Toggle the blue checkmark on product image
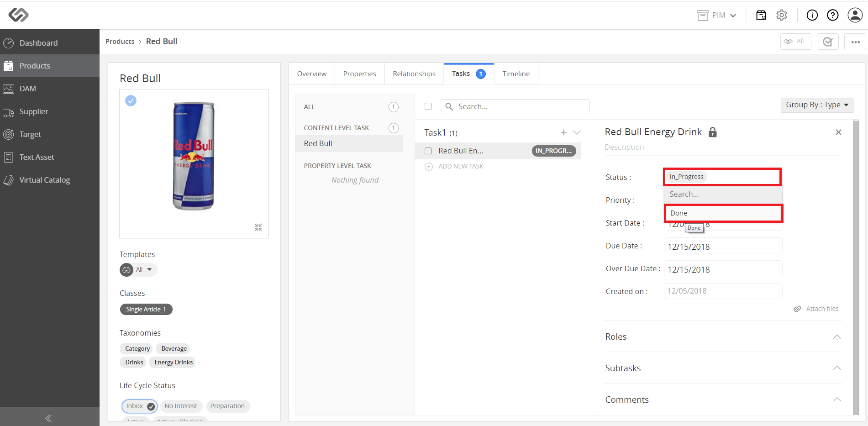 131,100
